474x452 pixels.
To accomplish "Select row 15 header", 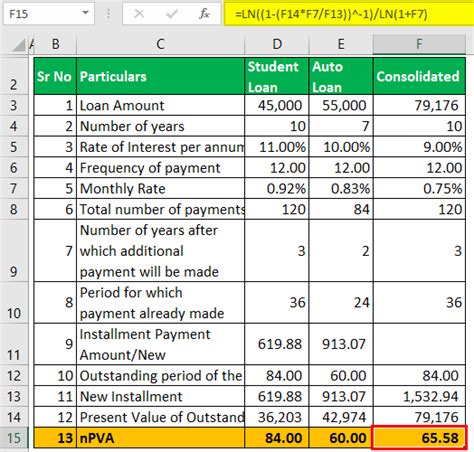I will [x=14, y=438].
